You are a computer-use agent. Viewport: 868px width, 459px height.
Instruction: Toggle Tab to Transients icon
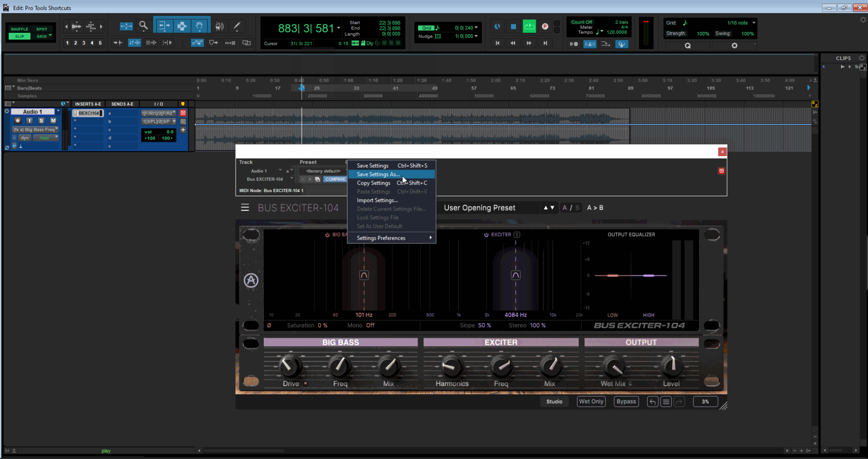point(118,43)
